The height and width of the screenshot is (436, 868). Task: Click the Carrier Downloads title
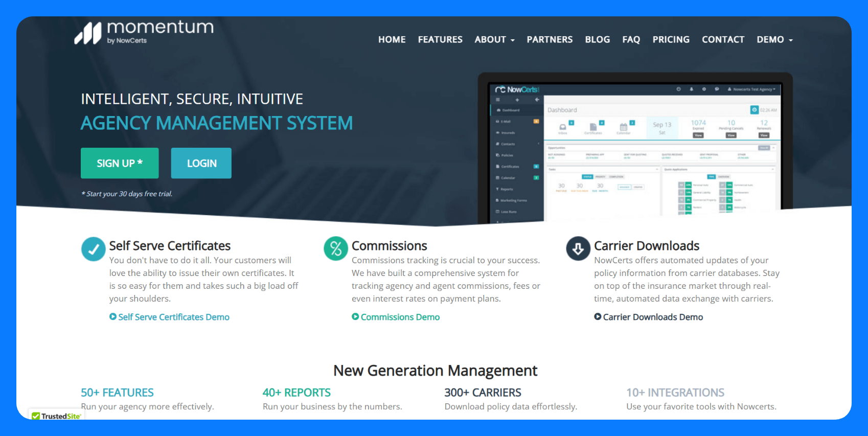click(647, 246)
